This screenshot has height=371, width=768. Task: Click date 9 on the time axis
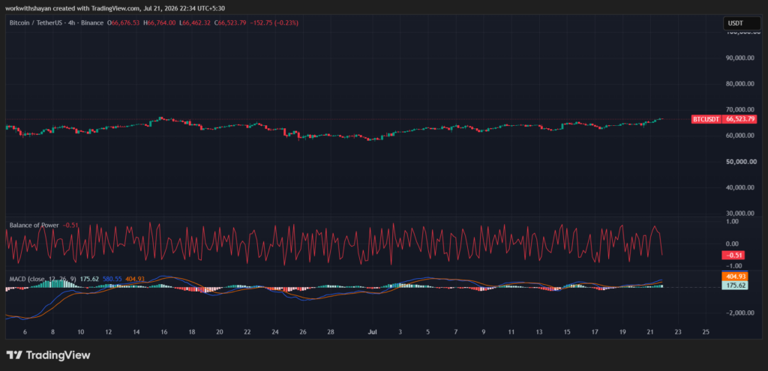[x=483, y=332]
